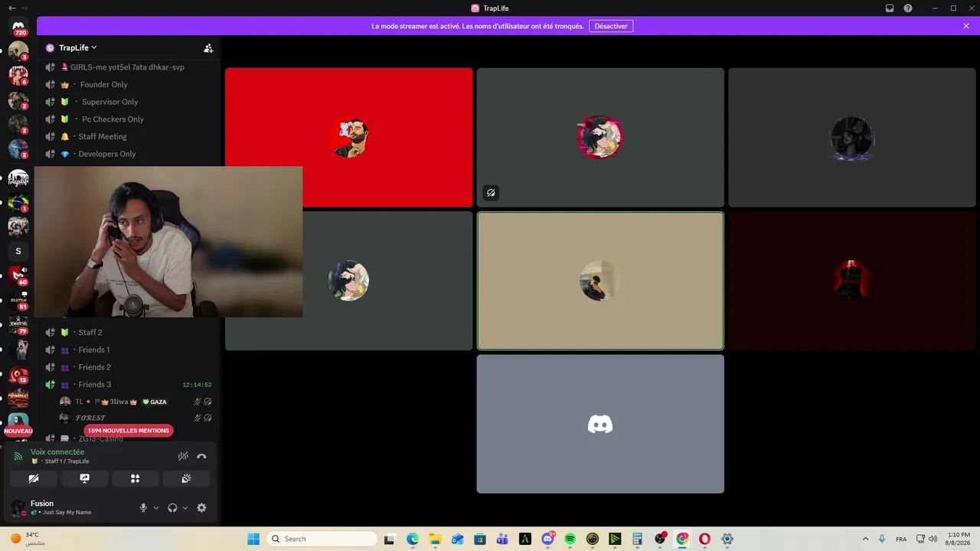Join the Friends 1 voice channel
This screenshot has height=551, width=980.
click(129, 350)
